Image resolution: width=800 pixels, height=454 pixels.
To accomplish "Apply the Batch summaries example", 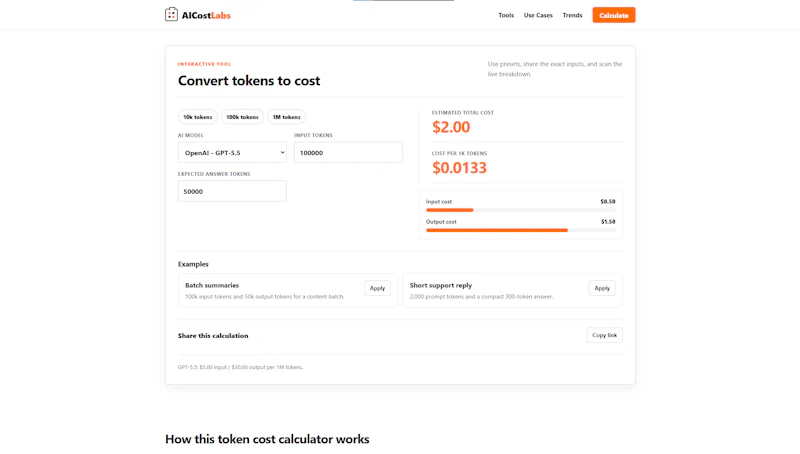I will (x=377, y=288).
